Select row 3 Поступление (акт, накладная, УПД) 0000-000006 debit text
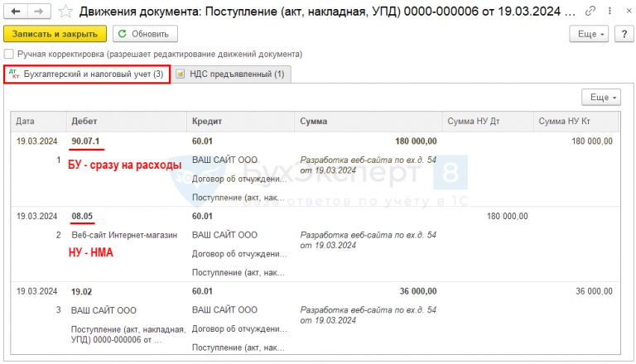Viewport: 636px width, 364px height. 128,335
